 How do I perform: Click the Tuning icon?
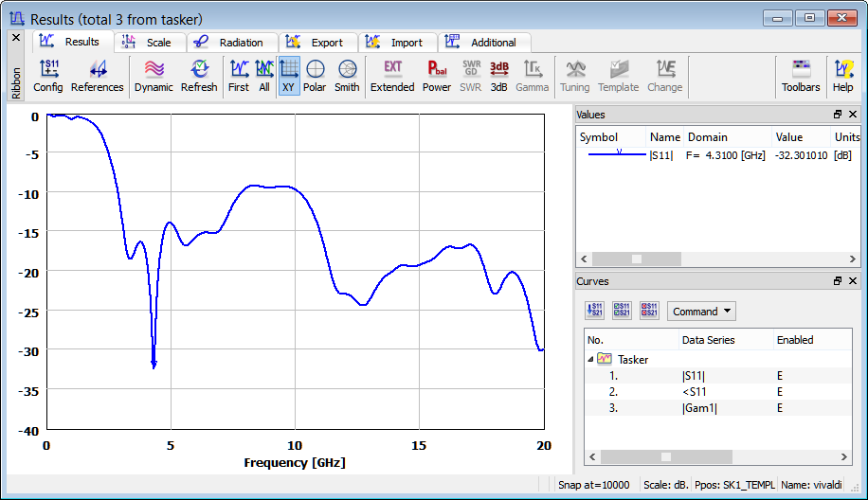tap(574, 77)
